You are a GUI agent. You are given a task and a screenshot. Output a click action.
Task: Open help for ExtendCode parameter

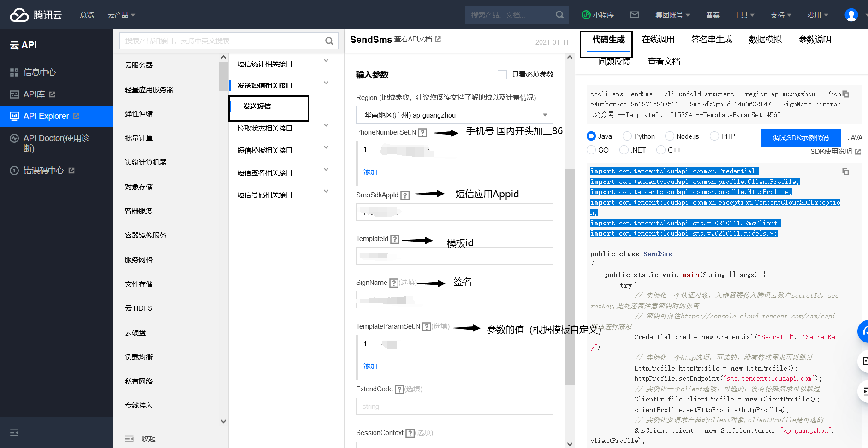(x=399, y=389)
